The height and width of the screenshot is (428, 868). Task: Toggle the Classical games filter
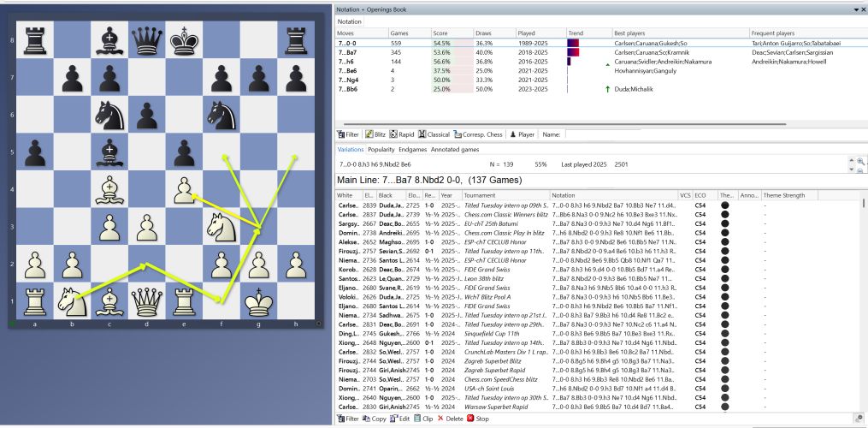click(432, 134)
